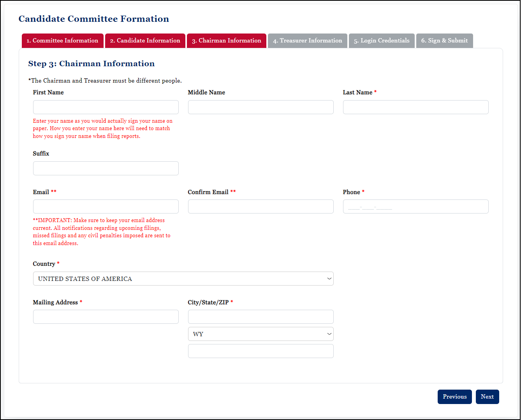The image size is (521, 420).
Task: Click the First Name input field
Action: (106, 107)
